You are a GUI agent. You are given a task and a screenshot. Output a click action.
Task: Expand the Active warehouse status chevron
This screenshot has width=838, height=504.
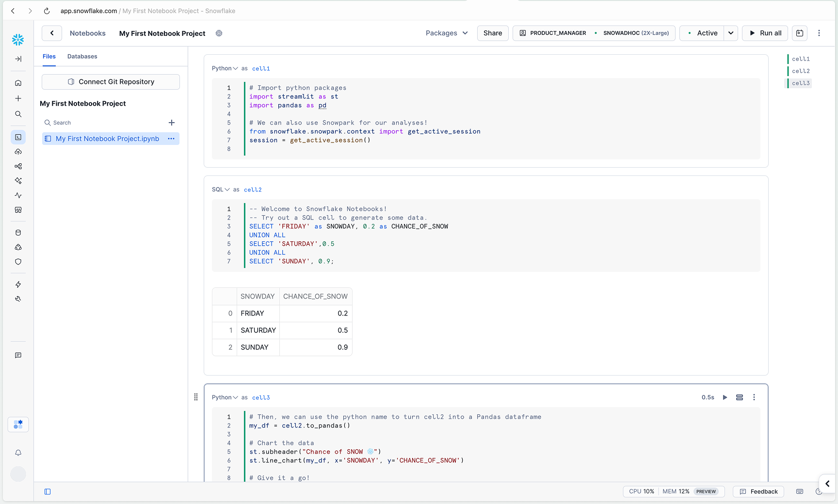[730, 33]
